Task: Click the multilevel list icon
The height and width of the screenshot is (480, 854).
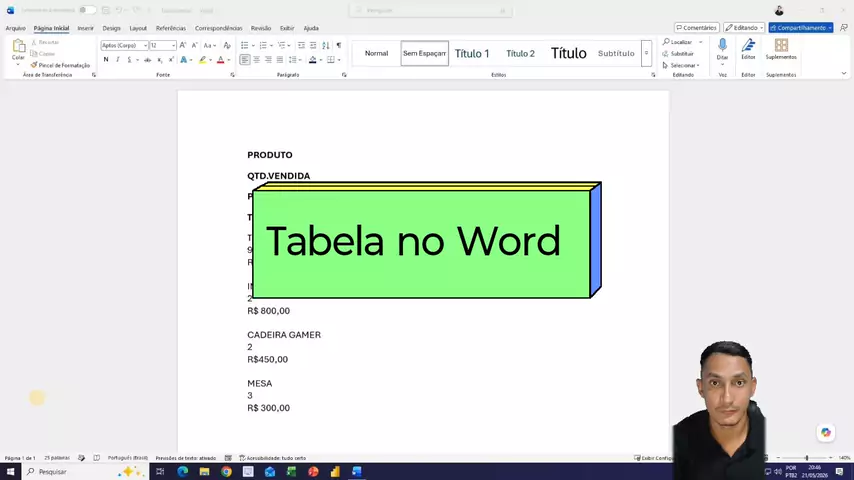Action: click(x=281, y=45)
